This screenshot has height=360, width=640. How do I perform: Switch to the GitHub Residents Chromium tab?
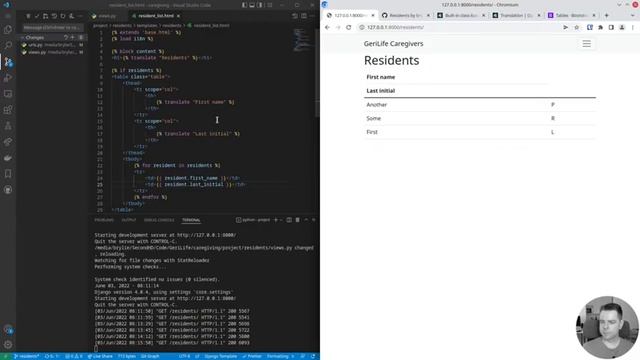[x=405, y=16]
